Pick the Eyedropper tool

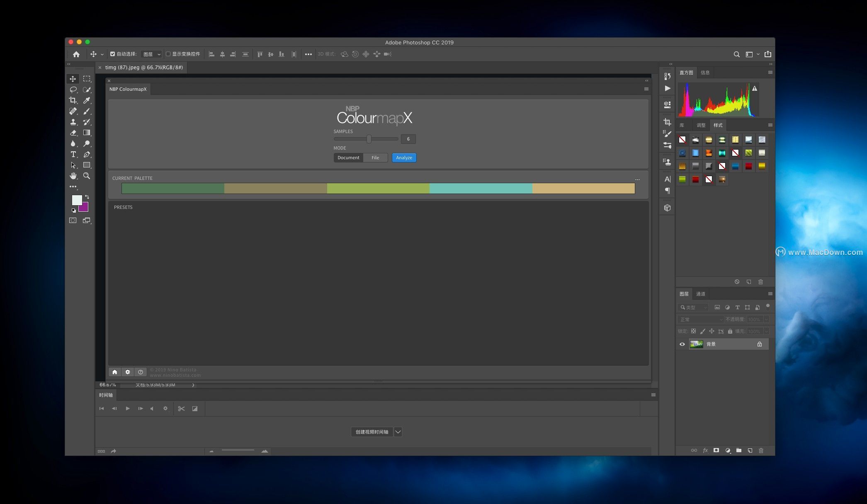click(x=87, y=100)
